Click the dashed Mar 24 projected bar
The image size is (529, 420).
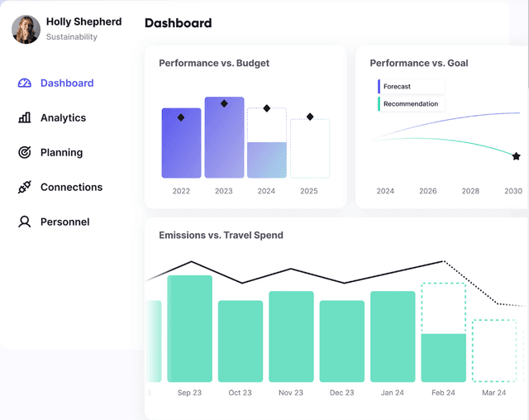click(x=494, y=350)
